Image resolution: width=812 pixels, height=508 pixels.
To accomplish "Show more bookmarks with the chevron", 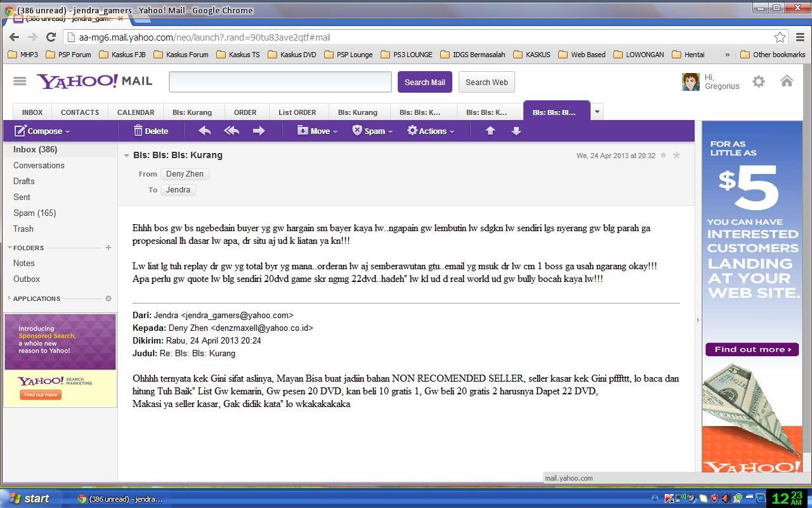I will [x=726, y=55].
